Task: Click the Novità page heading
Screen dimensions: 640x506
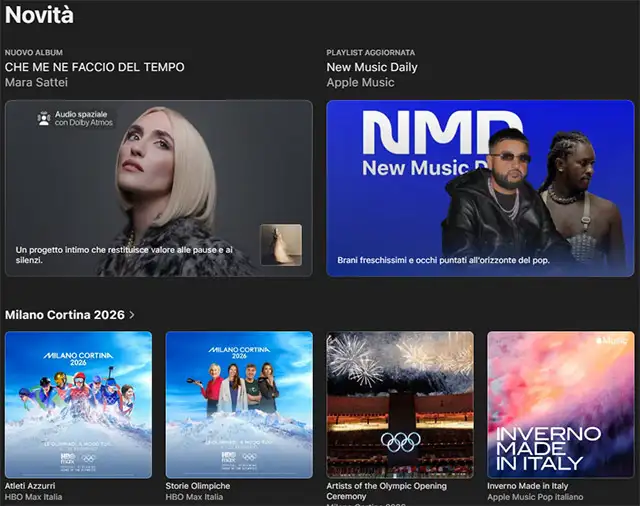Action: pyautogui.click(x=39, y=15)
